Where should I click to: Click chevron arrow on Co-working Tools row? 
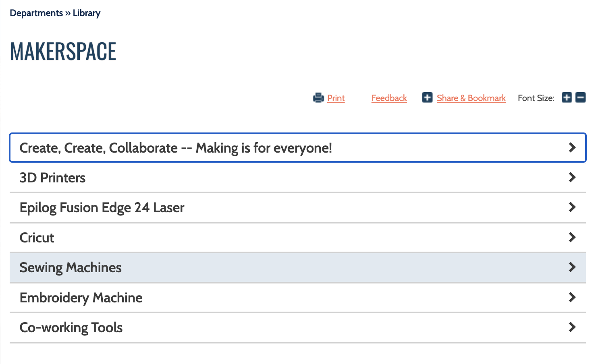point(572,327)
